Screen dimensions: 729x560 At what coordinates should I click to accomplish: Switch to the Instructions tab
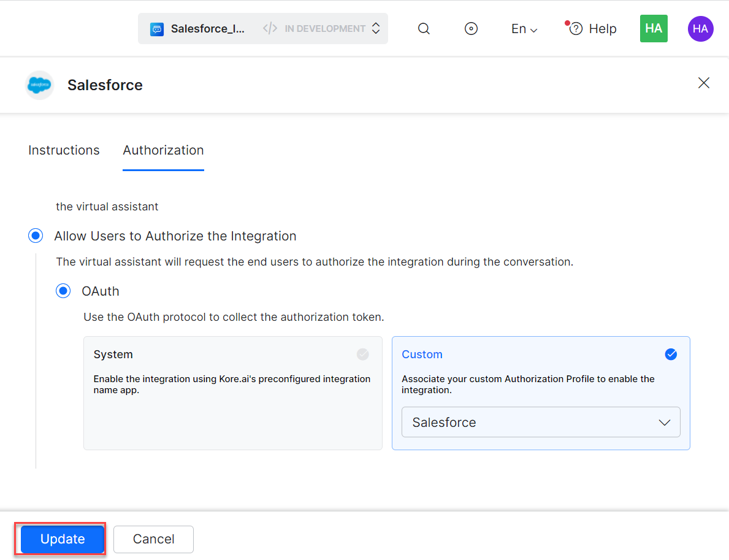coord(64,150)
